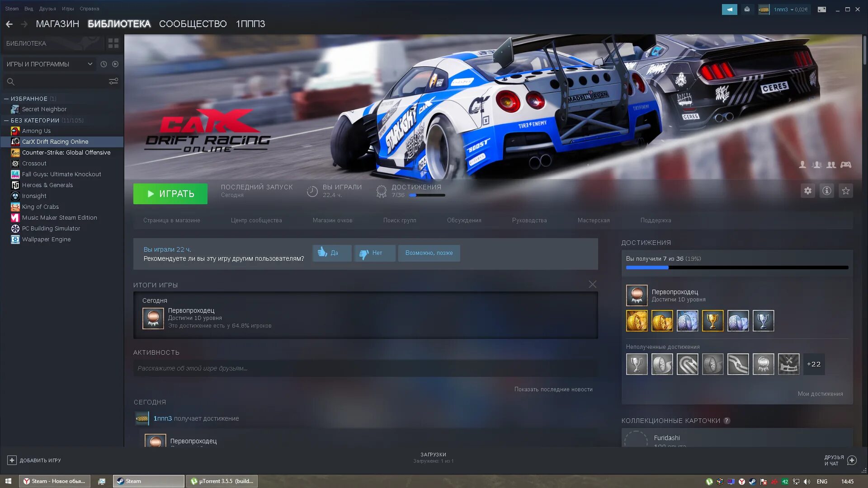The width and height of the screenshot is (868, 488).
Task: Toggle the ready-to-play filter icon
Action: 115,64
